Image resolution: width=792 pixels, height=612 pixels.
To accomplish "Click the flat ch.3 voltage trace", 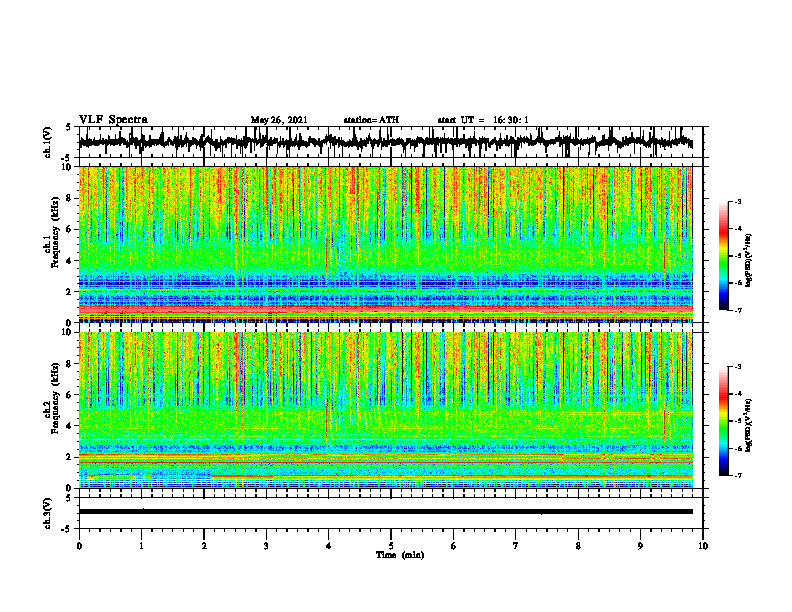I will tap(385, 512).
